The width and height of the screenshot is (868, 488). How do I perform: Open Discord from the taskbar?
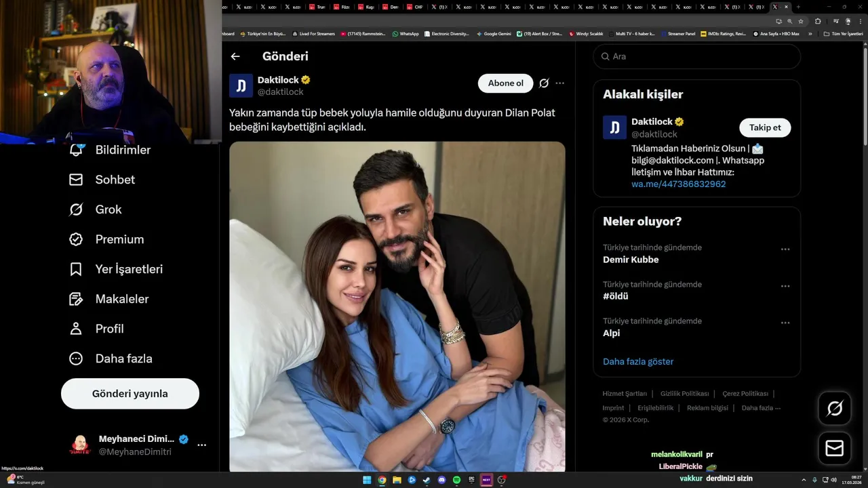pos(441,480)
